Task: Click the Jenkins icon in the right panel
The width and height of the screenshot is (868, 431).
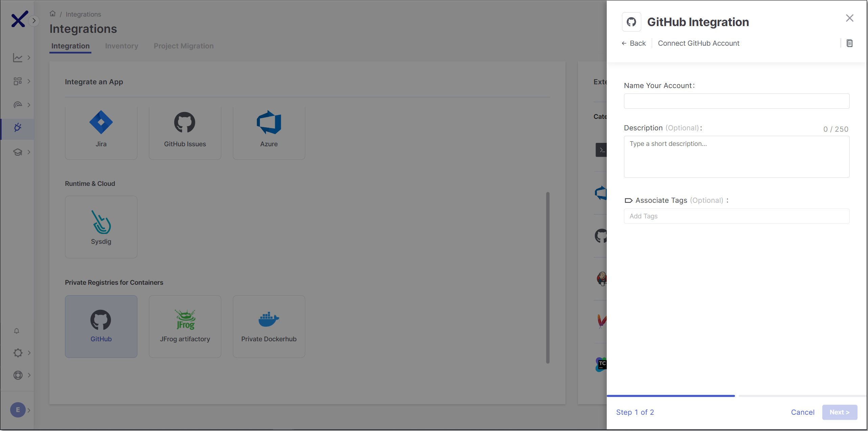Action: (x=602, y=279)
